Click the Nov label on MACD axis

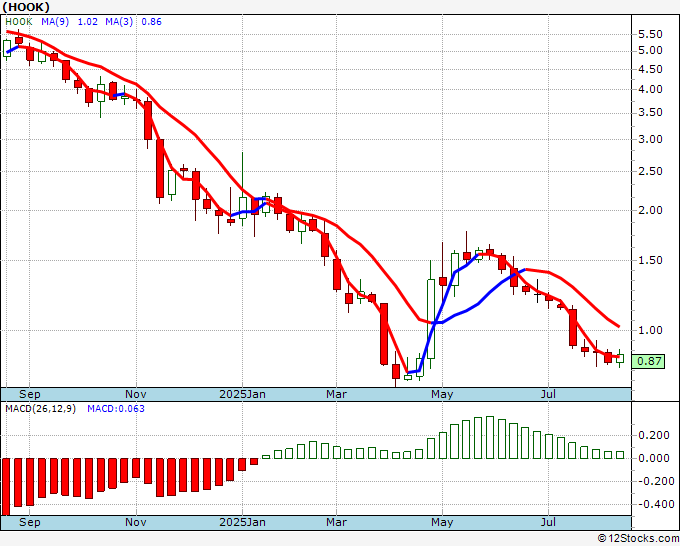tap(136, 522)
